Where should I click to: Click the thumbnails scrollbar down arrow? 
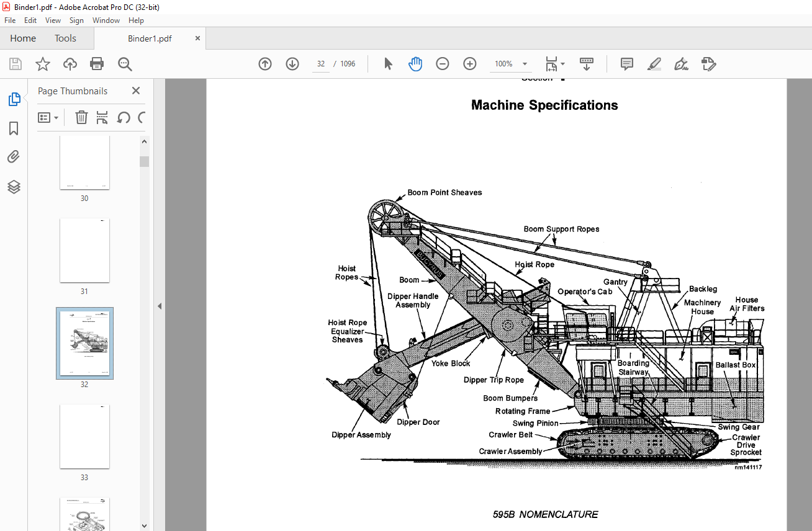pos(144,525)
